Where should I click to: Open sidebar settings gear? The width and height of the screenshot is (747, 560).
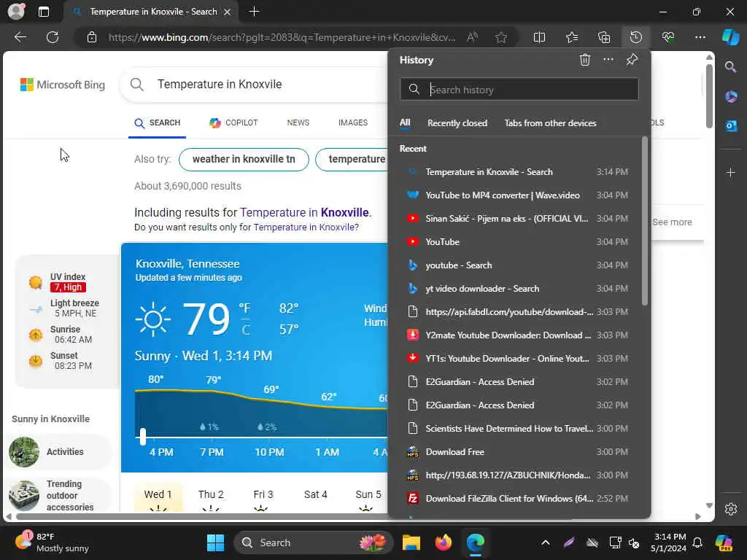(x=731, y=509)
